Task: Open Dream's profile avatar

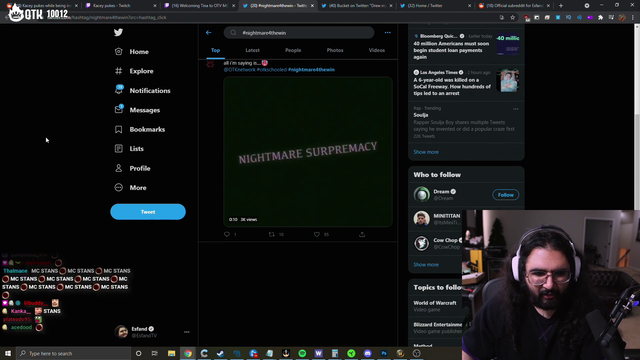Action: click(421, 194)
